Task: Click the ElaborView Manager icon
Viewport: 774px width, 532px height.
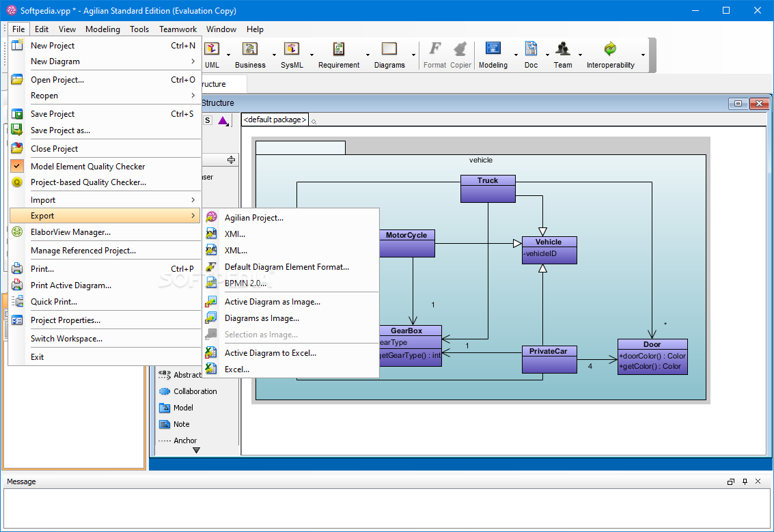Action: [17, 232]
